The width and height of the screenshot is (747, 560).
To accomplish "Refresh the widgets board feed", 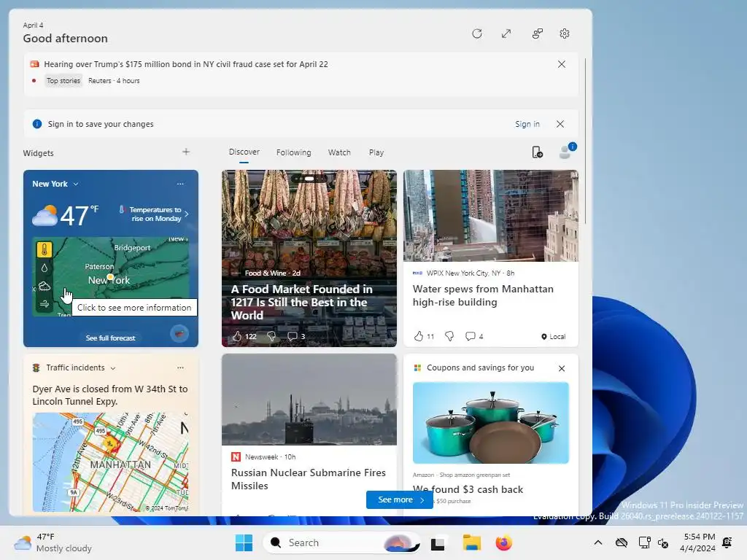I will click(477, 34).
